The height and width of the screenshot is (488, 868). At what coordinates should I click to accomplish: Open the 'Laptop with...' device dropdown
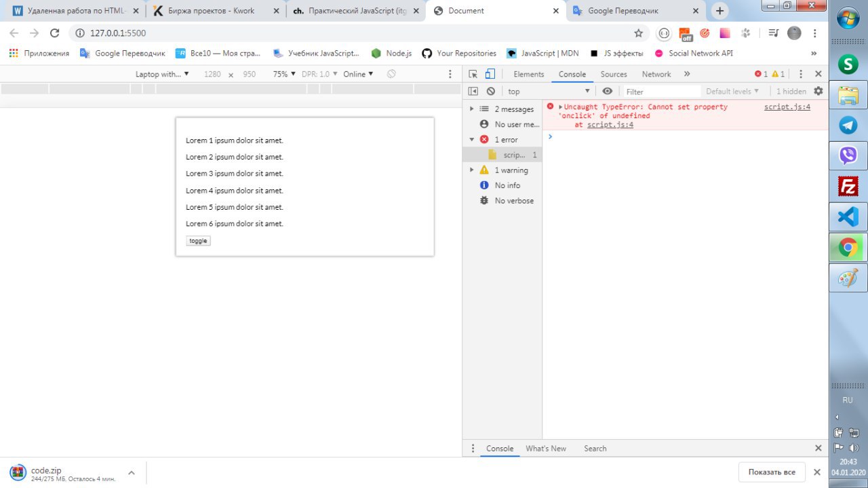point(162,74)
